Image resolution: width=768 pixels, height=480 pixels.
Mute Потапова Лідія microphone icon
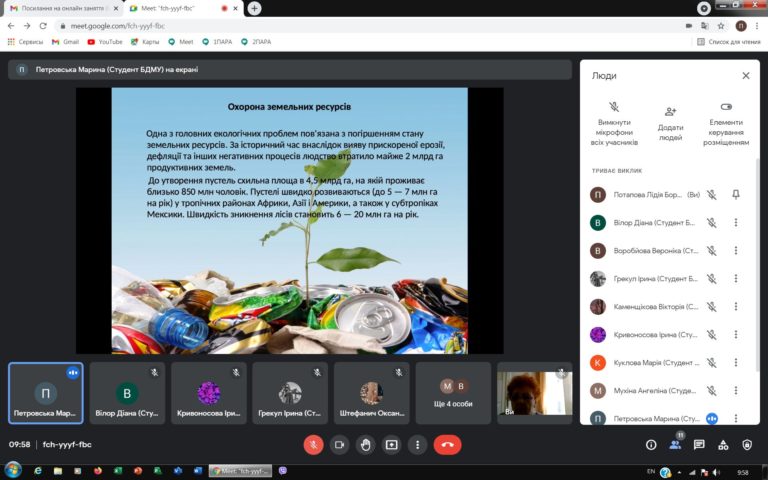pos(712,194)
